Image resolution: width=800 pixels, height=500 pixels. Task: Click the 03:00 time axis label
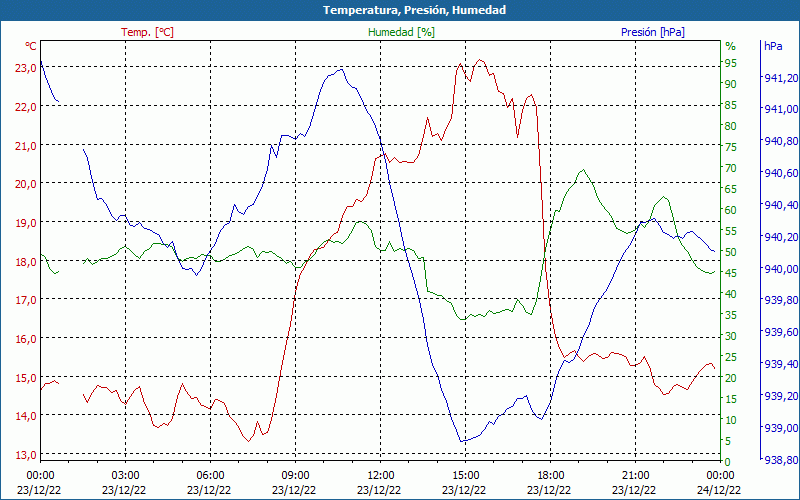pyautogui.click(x=126, y=476)
